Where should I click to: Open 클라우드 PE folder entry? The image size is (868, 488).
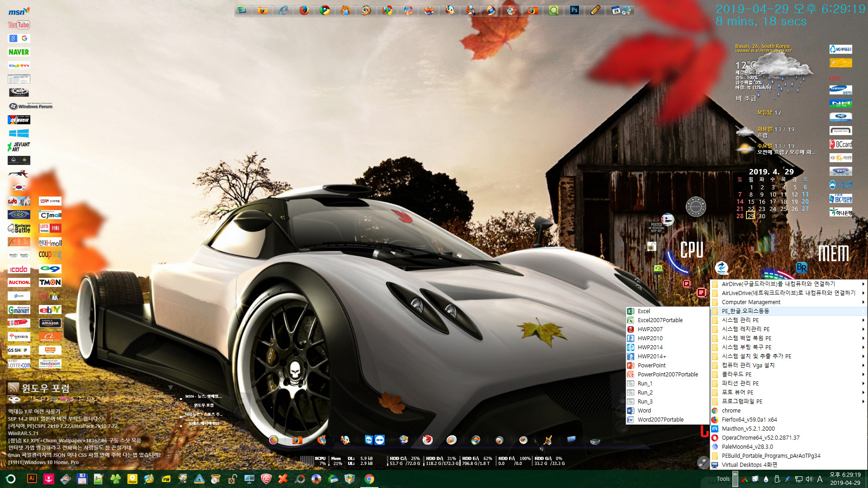[x=788, y=374]
